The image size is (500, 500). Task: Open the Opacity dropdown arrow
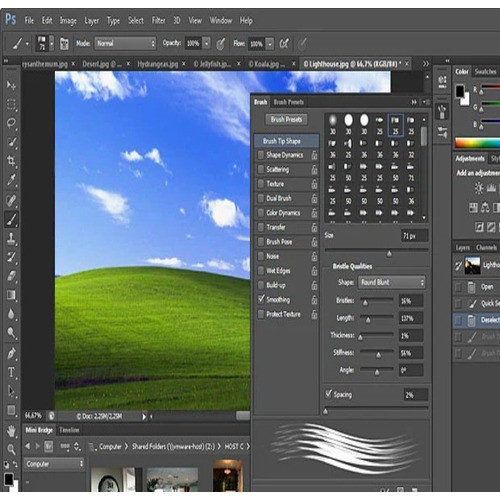click(x=207, y=44)
